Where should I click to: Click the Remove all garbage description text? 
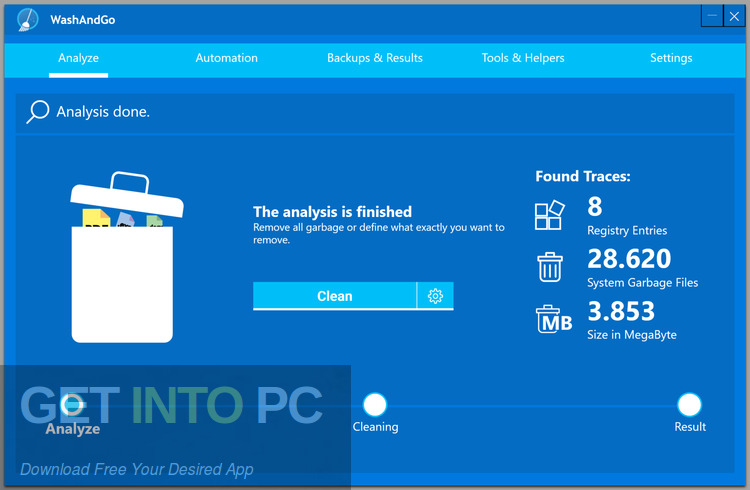click(379, 234)
